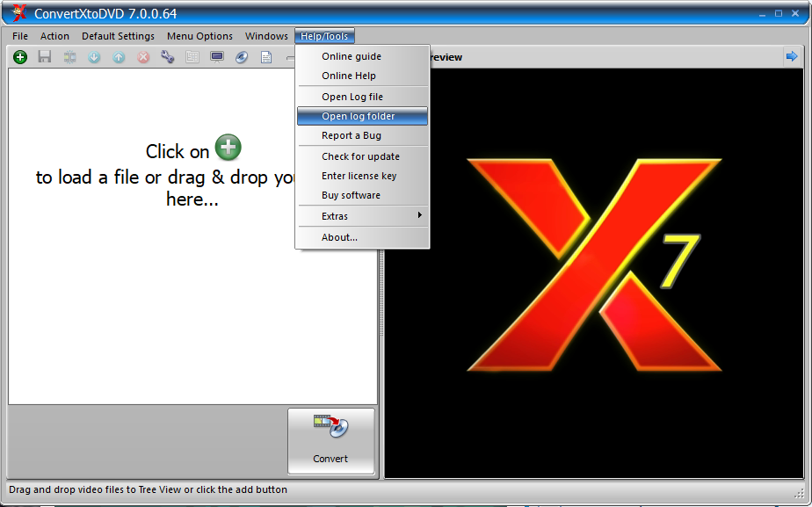Click the ConvertXtoDVD title bar logo
This screenshot has height=507, width=812.
pyautogui.click(x=18, y=13)
